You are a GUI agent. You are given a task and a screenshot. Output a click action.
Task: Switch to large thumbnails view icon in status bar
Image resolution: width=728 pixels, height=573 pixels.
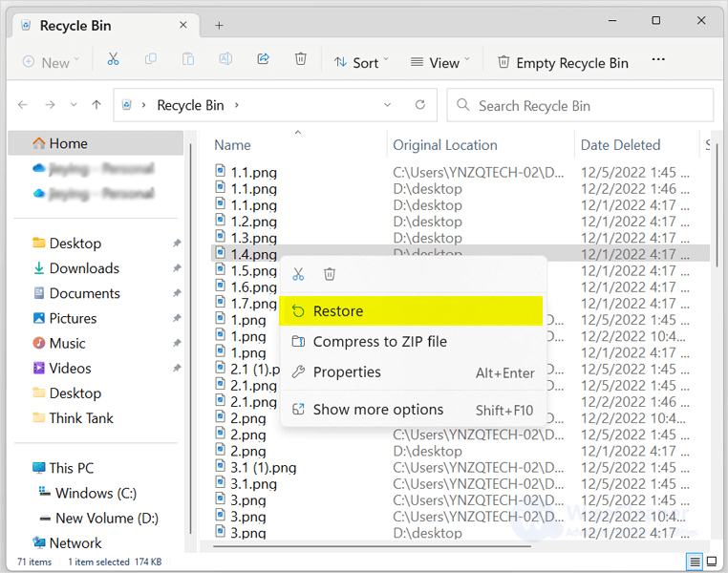pyautogui.click(x=712, y=562)
